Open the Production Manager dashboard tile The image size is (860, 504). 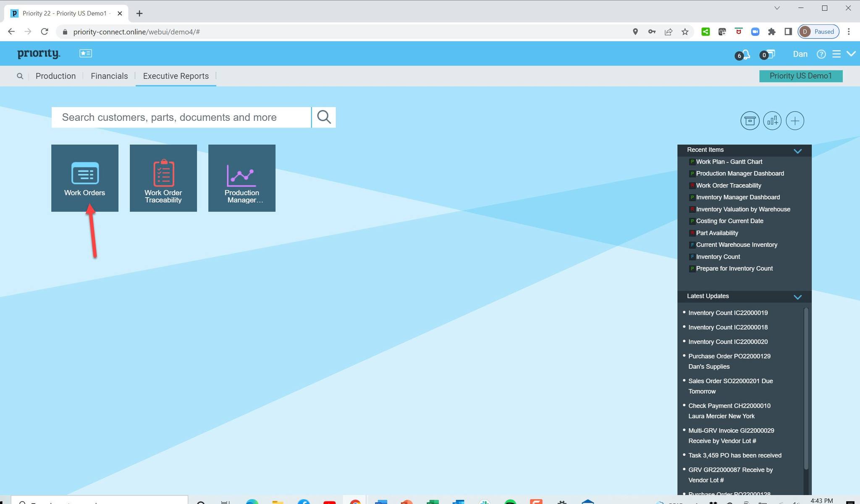coord(242,178)
